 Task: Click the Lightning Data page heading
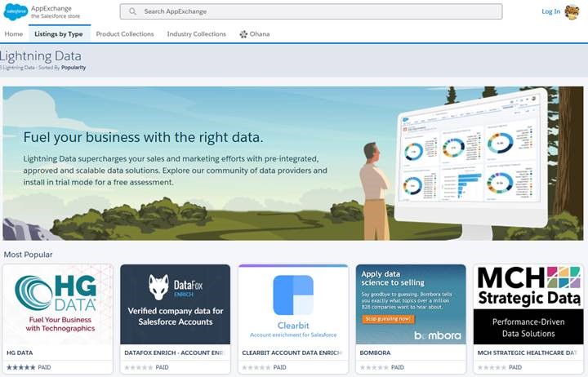click(x=41, y=56)
